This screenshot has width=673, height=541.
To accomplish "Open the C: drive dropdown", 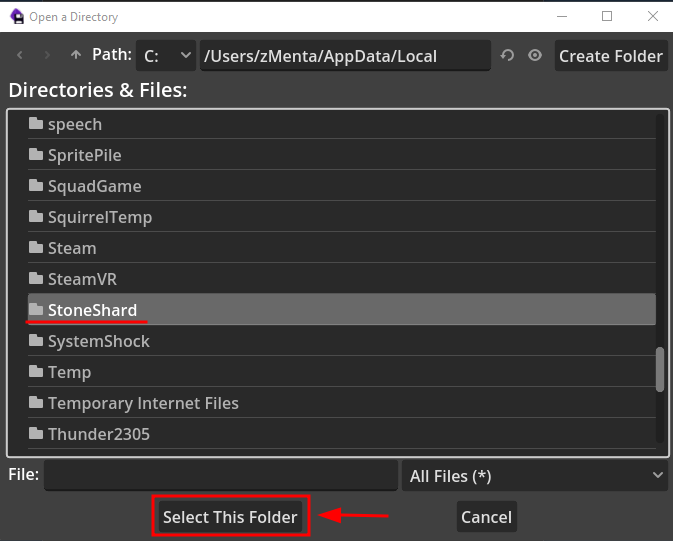I will click(x=165, y=56).
